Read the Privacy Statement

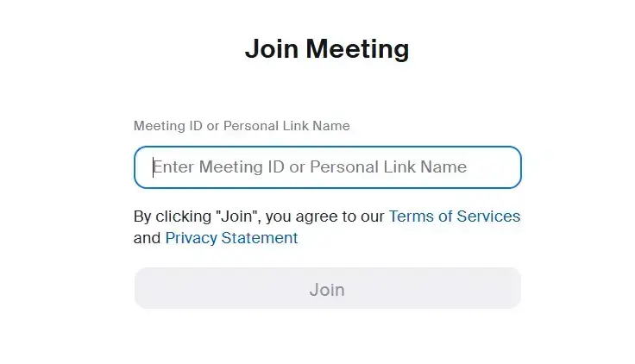pos(231,238)
